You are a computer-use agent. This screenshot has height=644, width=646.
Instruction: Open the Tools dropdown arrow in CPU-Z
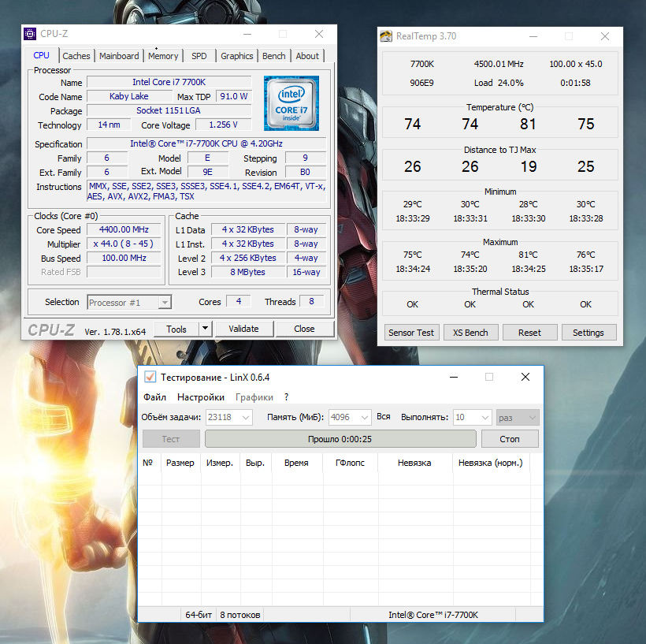tap(205, 329)
